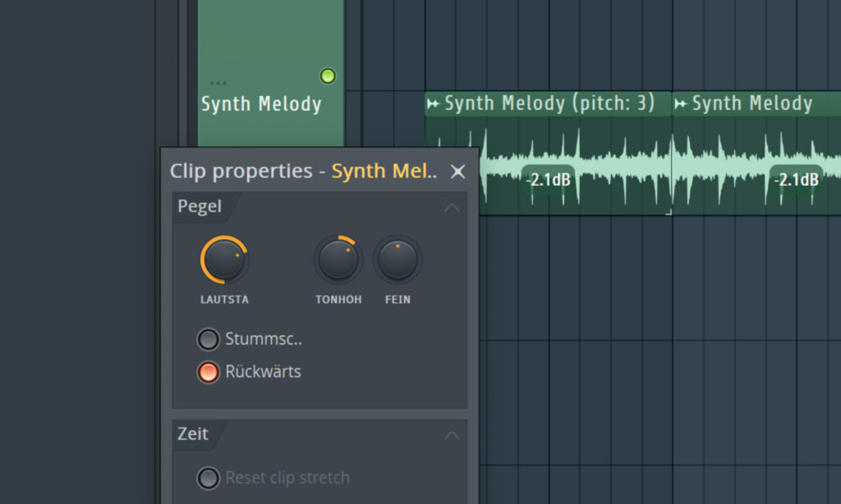Disable the Rückwärts reverse toggle
Screen dimensions: 841x504
pos(208,372)
